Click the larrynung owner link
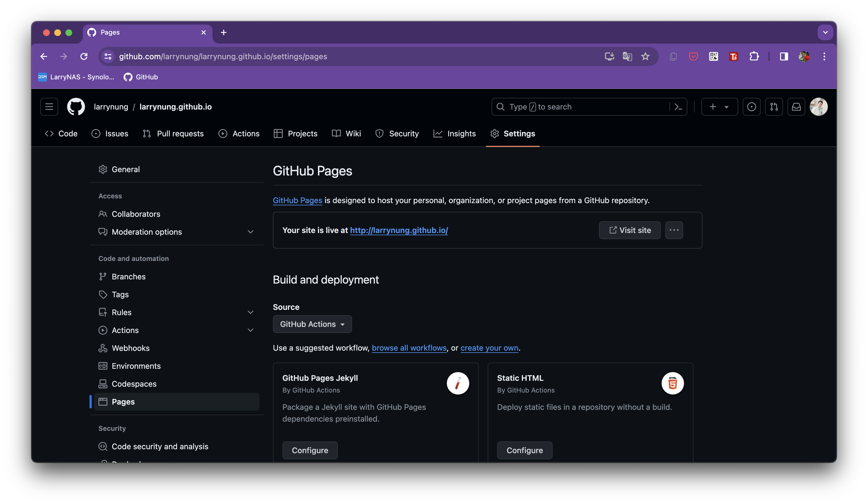Viewport: 868px width, 504px height. click(x=111, y=107)
